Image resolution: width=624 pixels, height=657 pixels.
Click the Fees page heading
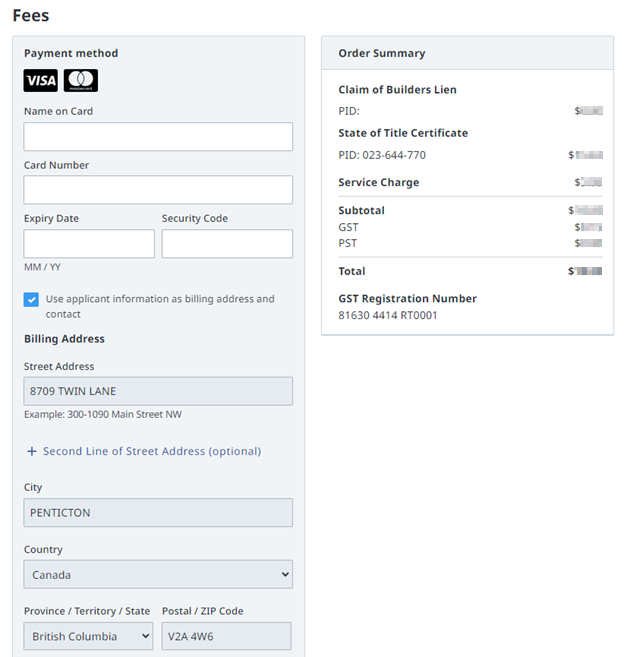pyautogui.click(x=30, y=16)
